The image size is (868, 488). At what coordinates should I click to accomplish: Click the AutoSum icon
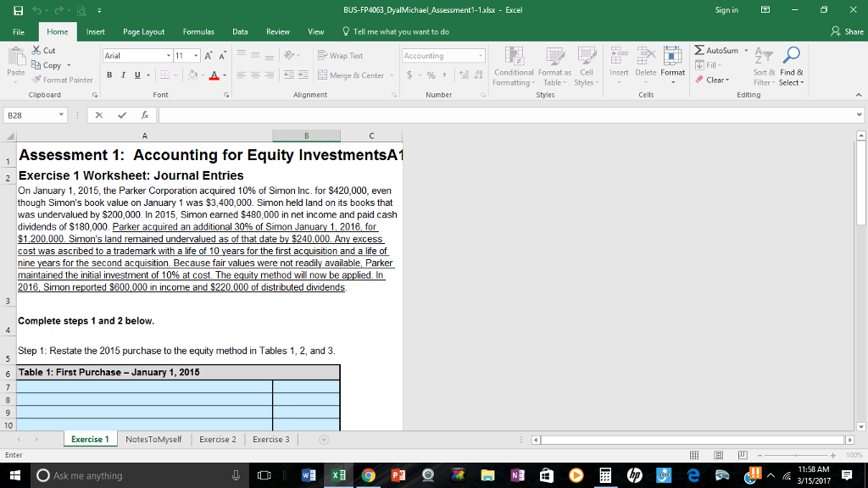click(x=700, y=51)
